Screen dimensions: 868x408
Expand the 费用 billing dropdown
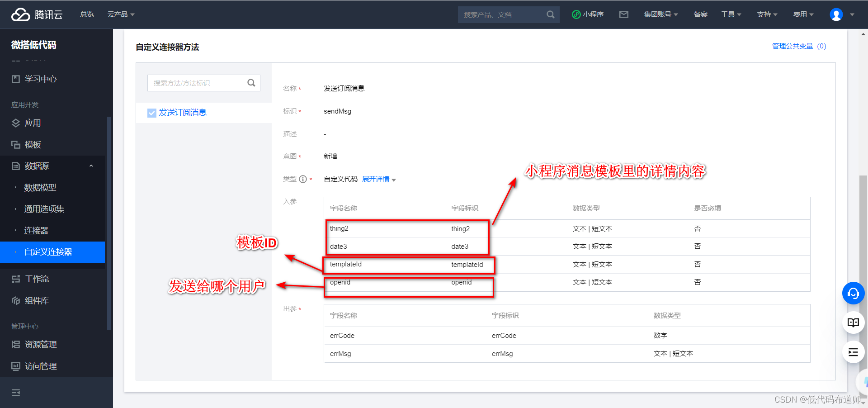(x=803, y=14)
